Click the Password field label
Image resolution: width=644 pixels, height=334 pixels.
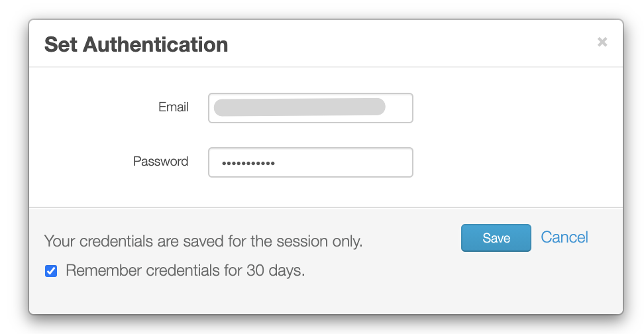coord(160,162)
